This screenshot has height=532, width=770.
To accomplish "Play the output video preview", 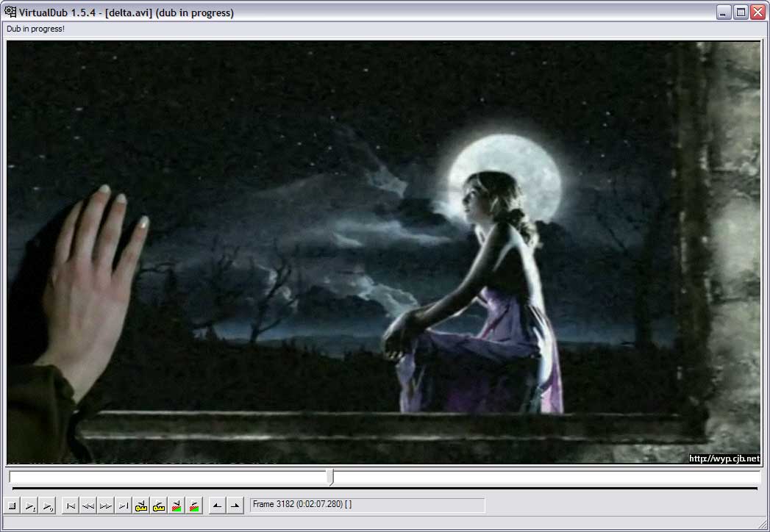I will [48, 506].
